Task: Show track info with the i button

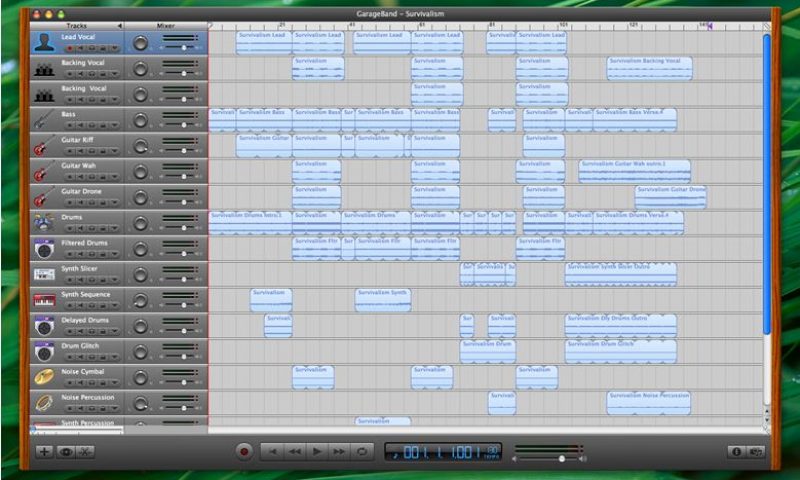Action: pyautogui.click(x=736, y=451)
